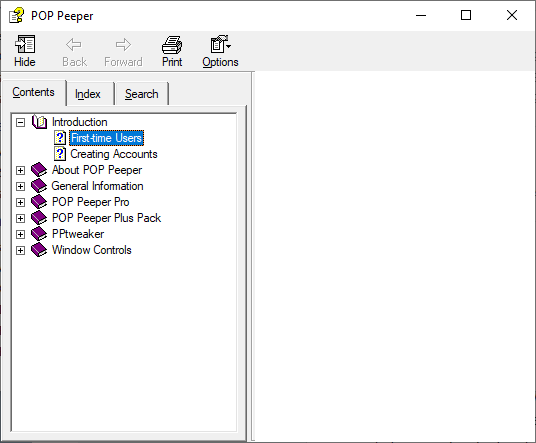Close the POP Peeper help window
This screenshot has width=536, height=443.
512,15
